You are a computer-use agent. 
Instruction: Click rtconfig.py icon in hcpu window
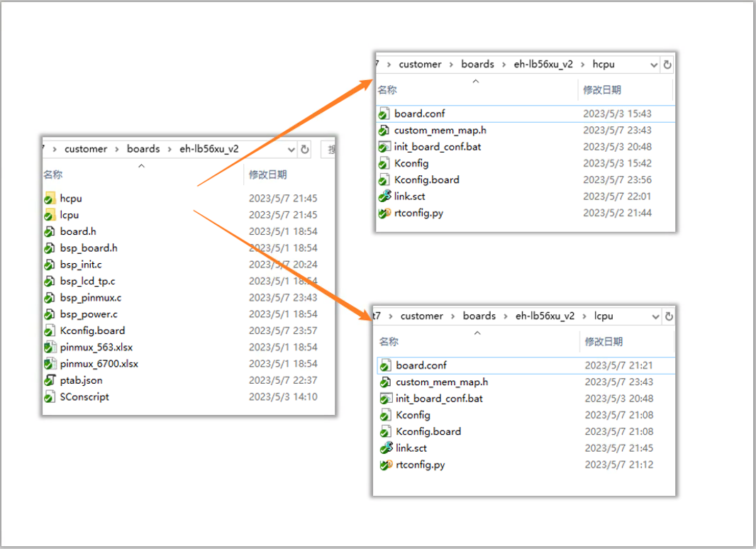tap(384, 213)
